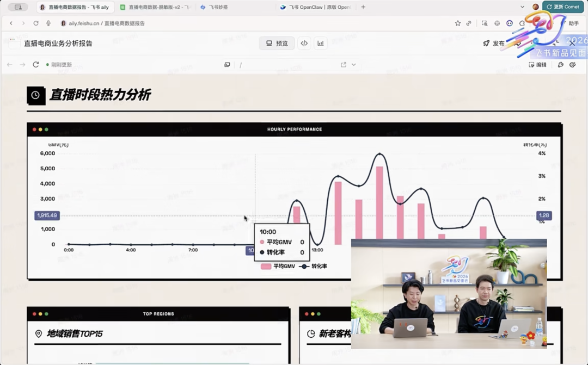Click the 编辑 edit button
Screen dimensions: 588x365
[x=537, y=65]
